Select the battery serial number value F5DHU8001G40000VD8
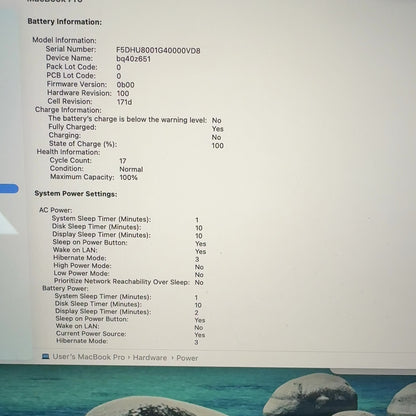Viewport: 416px width, 416px height. tap(158, 51)
